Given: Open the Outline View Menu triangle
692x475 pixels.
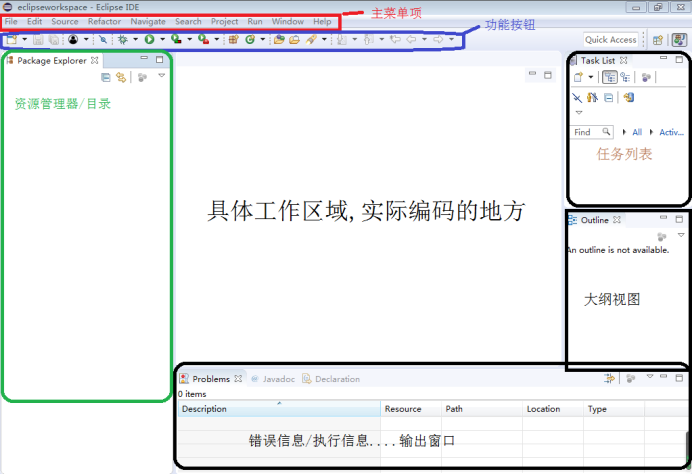Looking at the screenshot, I should pyautogui.click(x=681, y=235).
